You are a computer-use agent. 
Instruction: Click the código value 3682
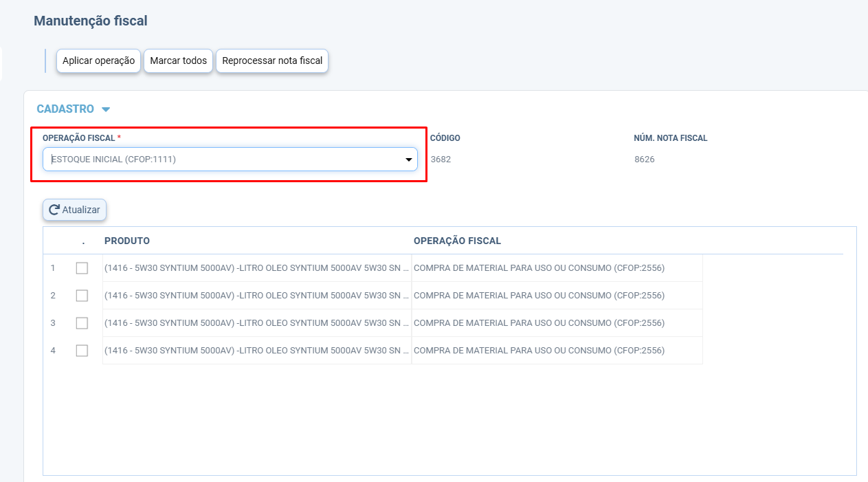(441, 160)
